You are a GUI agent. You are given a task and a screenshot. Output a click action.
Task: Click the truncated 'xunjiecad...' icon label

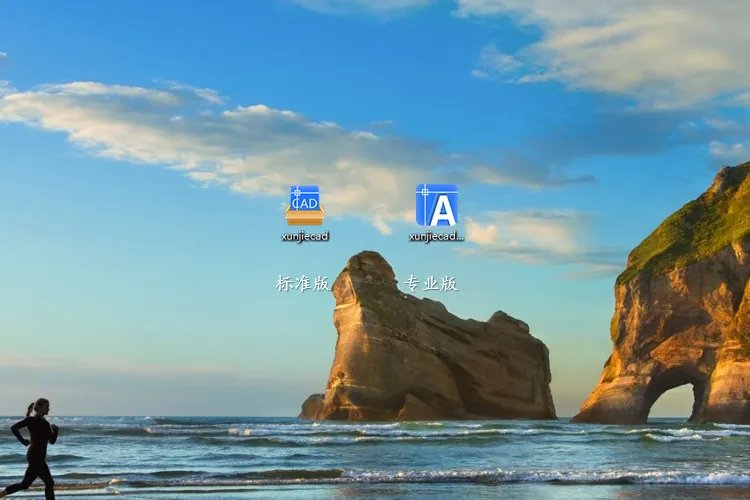pos(437,237)
